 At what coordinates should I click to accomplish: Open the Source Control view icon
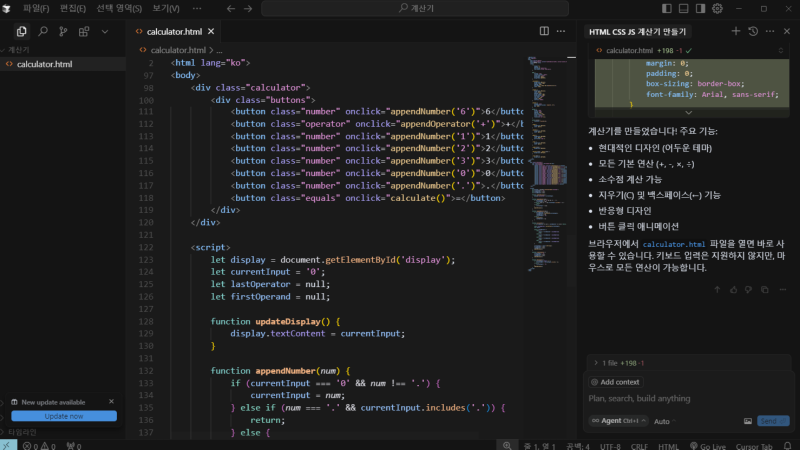pyautogui.click(x=63, y=32)
